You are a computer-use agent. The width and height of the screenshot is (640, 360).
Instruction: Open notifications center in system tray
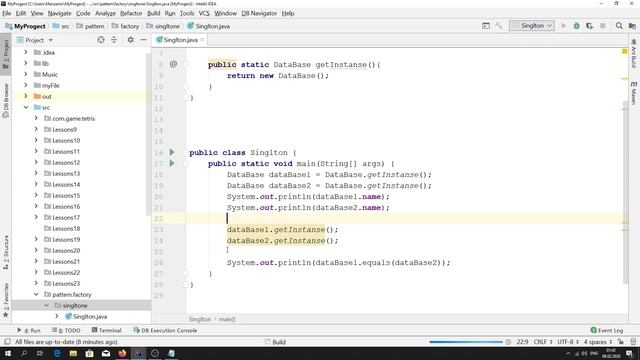point(629,353)
